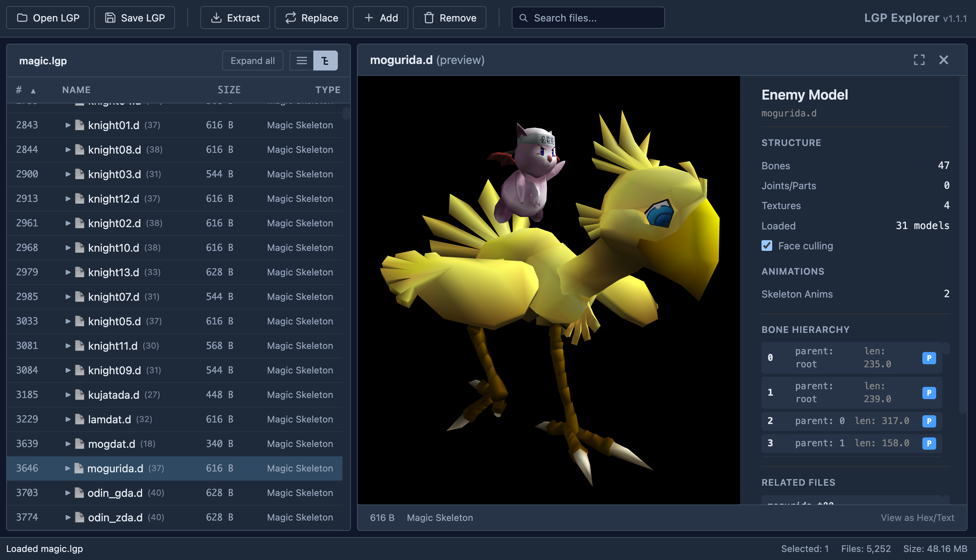
Task: Expand the knight01.d row
Action: click(x=68, y=125)
